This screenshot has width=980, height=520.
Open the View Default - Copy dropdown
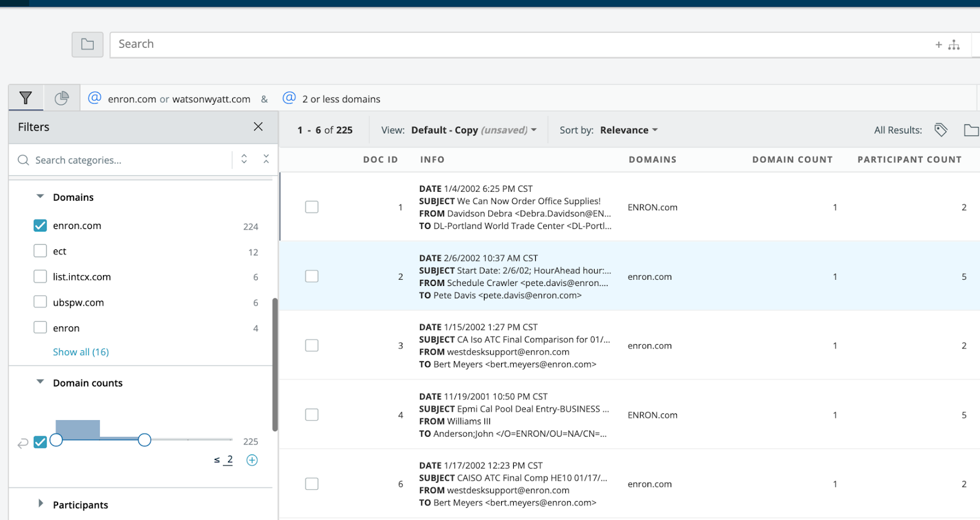(473, 130)
